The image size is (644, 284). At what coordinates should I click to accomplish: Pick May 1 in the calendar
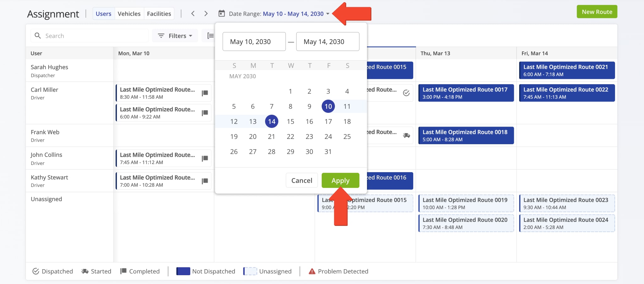pos(291,91)
